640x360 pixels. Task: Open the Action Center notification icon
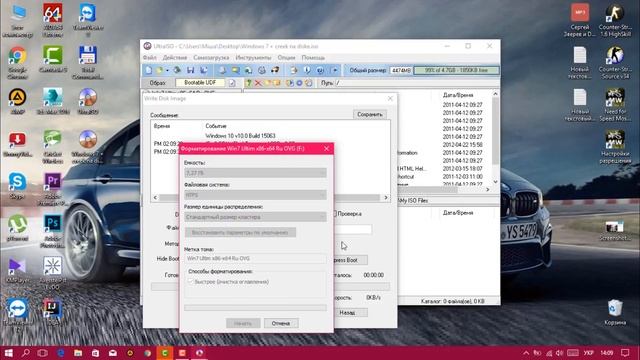(x=625, y=353)
